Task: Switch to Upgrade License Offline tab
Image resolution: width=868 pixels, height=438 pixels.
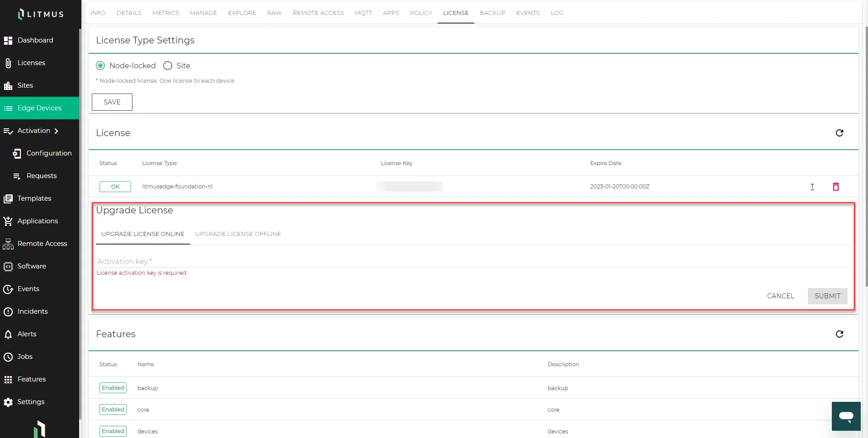Action: tap(238, 234)
